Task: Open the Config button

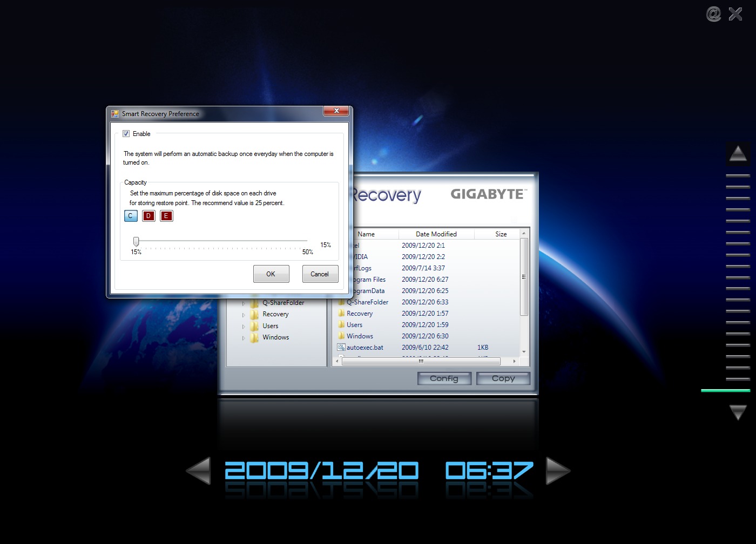Action: click(444, 378)
